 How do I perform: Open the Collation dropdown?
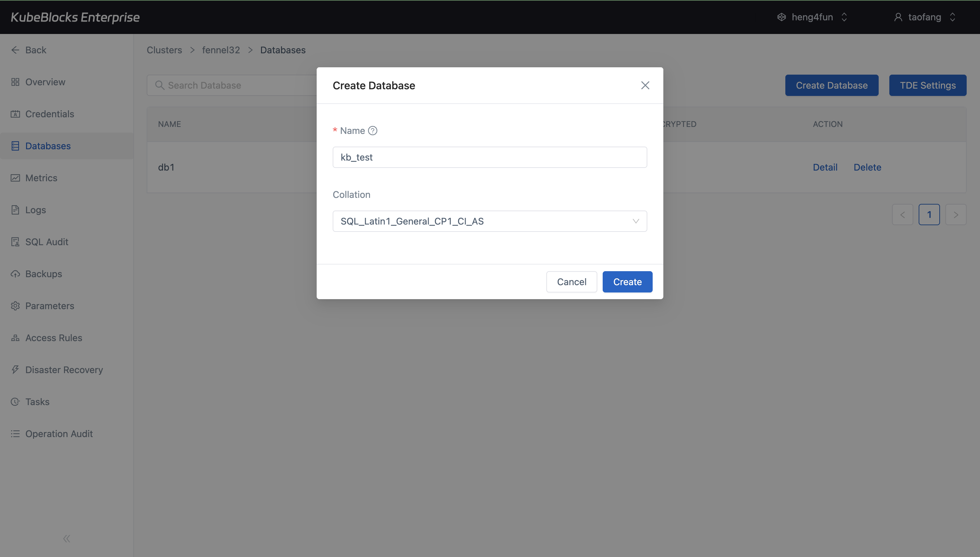point(489,221)
